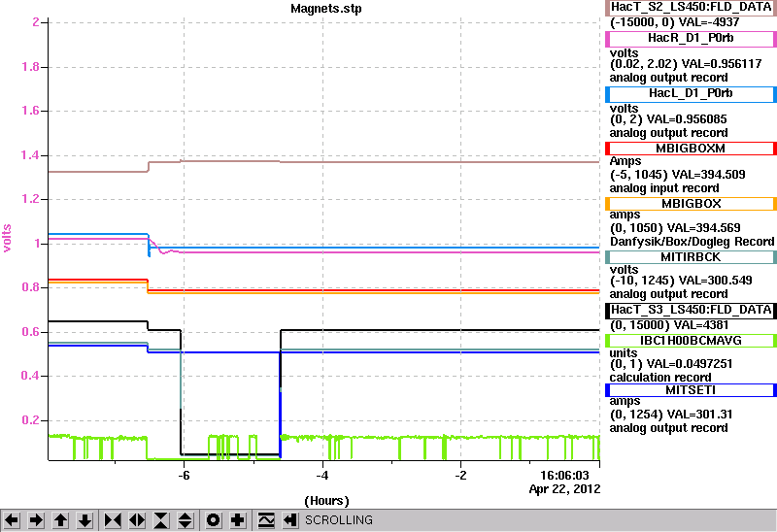The height and width of the screenshot is (532, 777).
Task: Select the HacT_S2_LS450:FLD_DATA legend entry
Action: [x=691, y=7]
